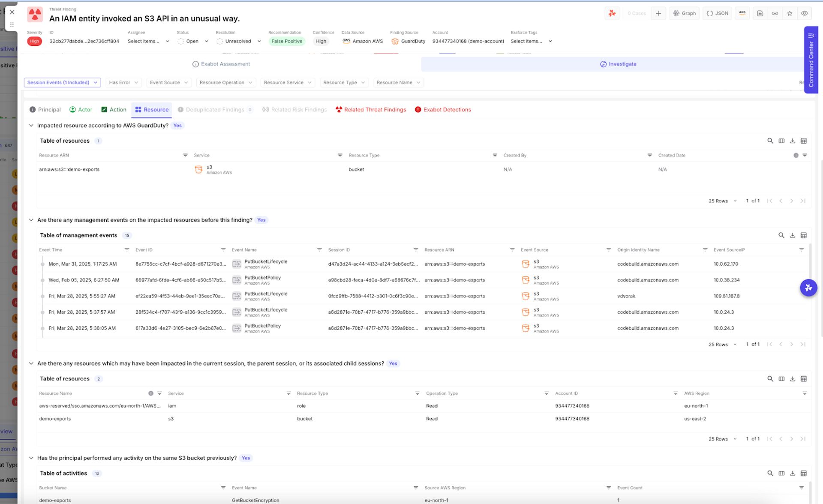
Task: Open the Related Threat Findings tab
Action: click(371, 110)
